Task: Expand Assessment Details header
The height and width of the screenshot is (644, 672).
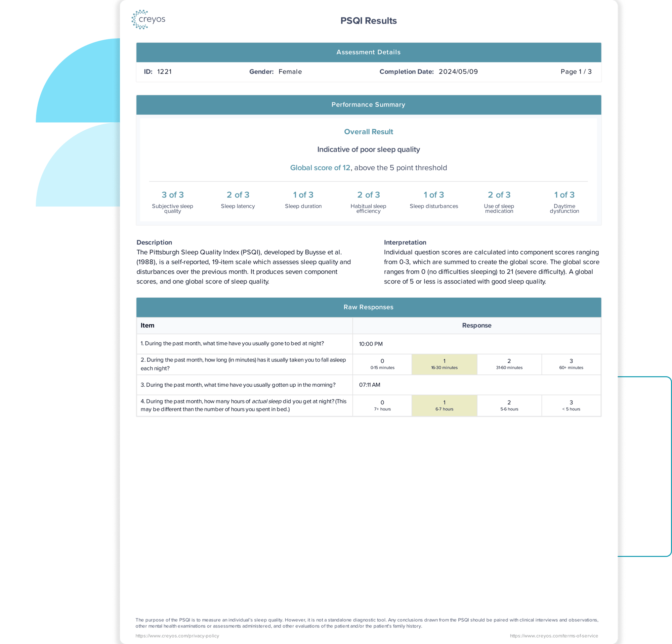Action: tap(368, 52)
